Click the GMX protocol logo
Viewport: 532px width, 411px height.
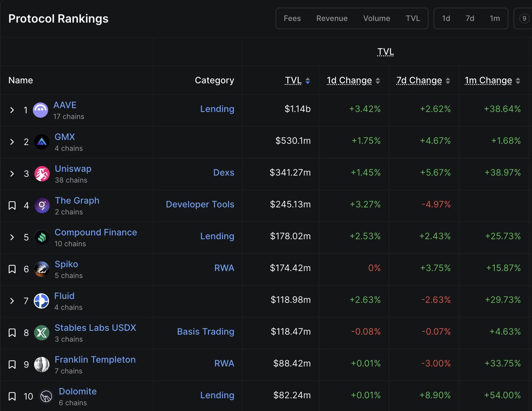42,142
